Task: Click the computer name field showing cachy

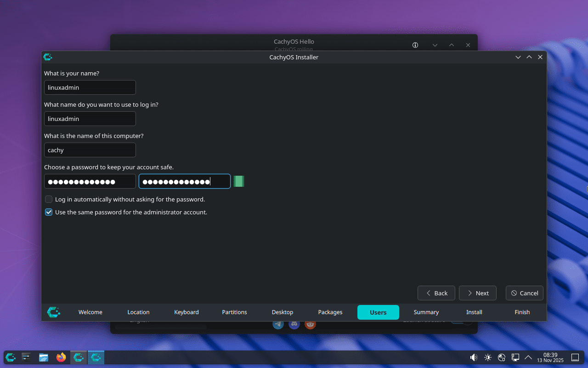Action: 90,150
